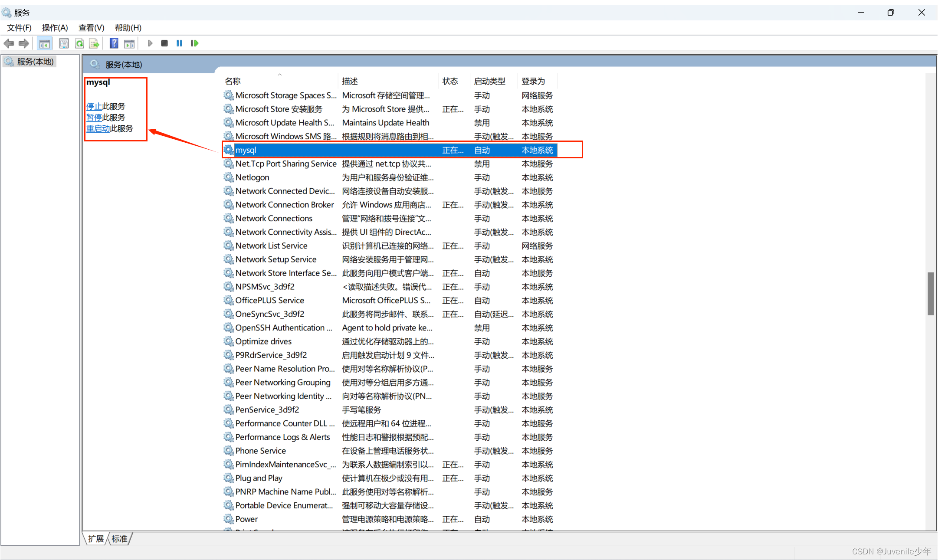Click gear icon beside OfficePLUS Service
Viewport: 938px width, 560px height.
tap(229, 300)
